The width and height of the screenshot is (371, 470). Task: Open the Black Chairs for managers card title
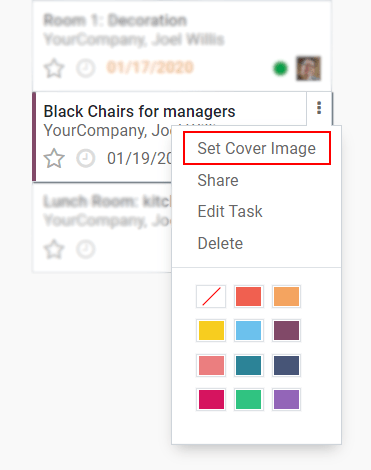(x=139, y=111)
